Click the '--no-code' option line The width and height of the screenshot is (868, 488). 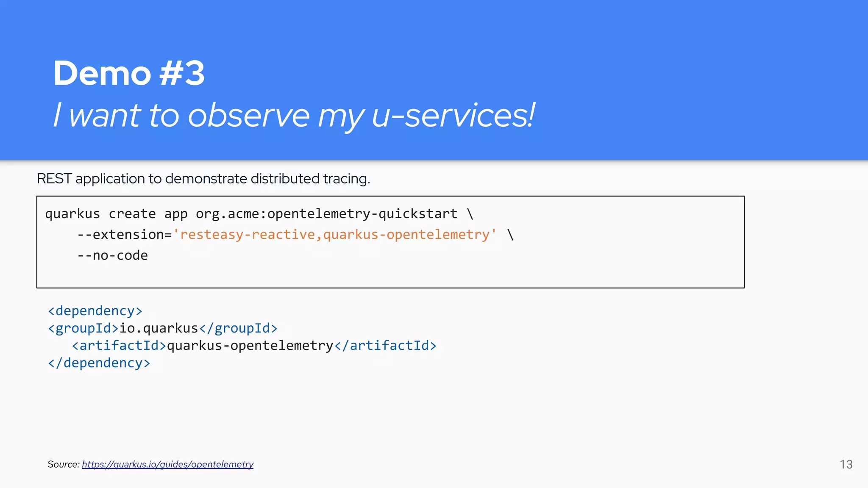(x=112, y=255)
